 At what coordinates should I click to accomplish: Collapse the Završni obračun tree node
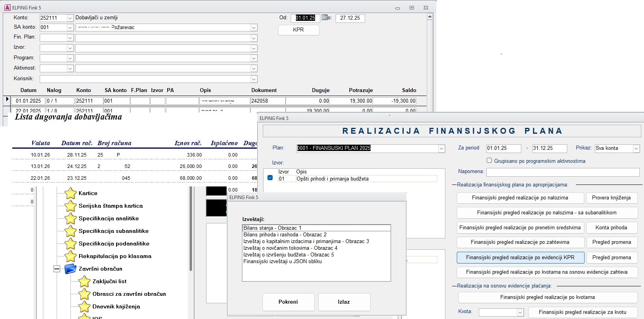57,269
